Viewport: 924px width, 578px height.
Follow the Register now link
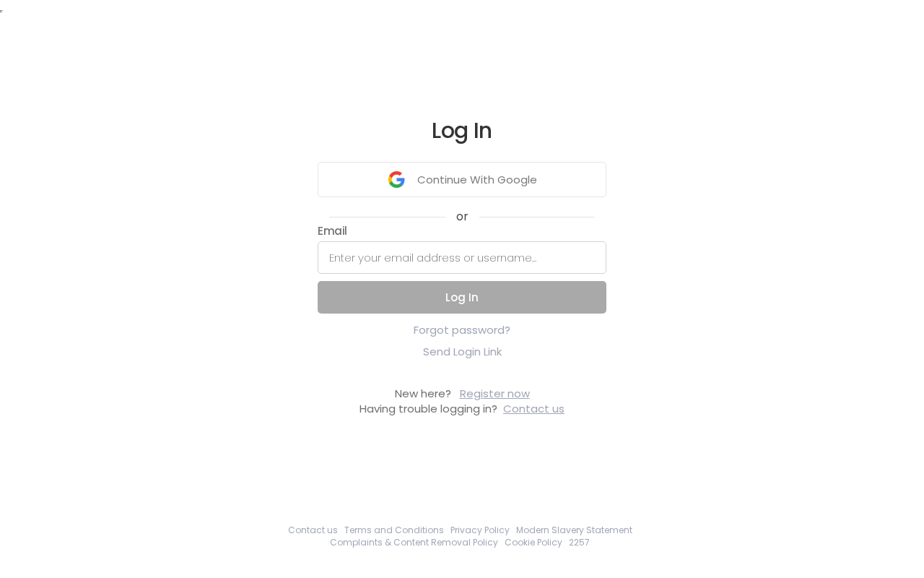pos(494,394)
